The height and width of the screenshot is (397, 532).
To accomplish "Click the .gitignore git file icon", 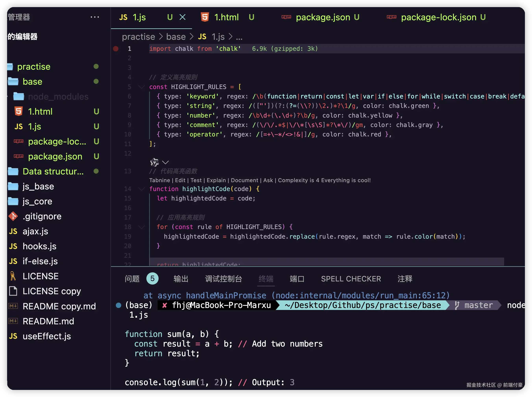I will coord(13,216).
